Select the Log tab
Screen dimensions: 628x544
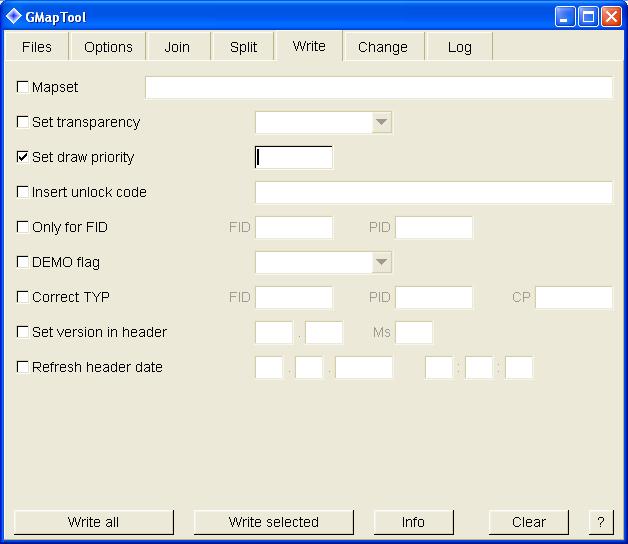[459, 47]
